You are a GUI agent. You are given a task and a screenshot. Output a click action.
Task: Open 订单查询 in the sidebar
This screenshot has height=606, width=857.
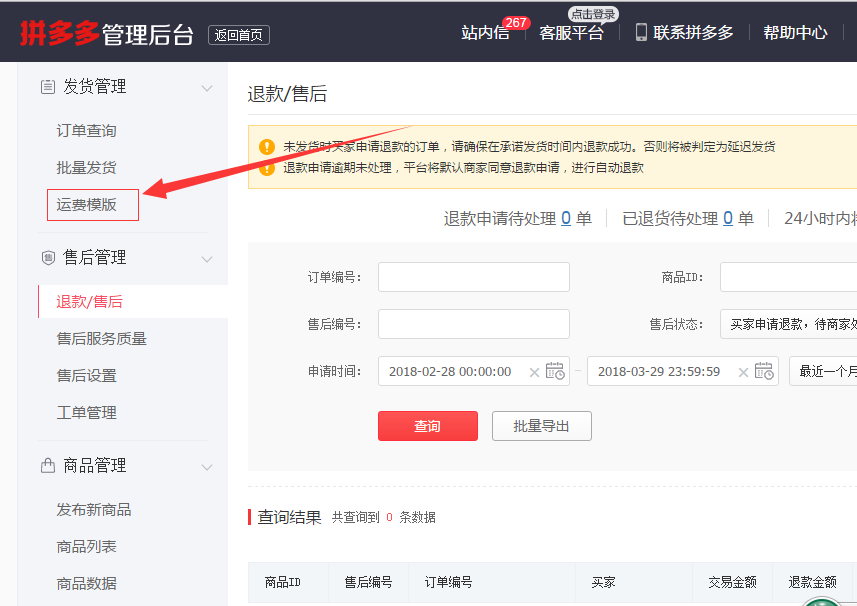point(86,131)
